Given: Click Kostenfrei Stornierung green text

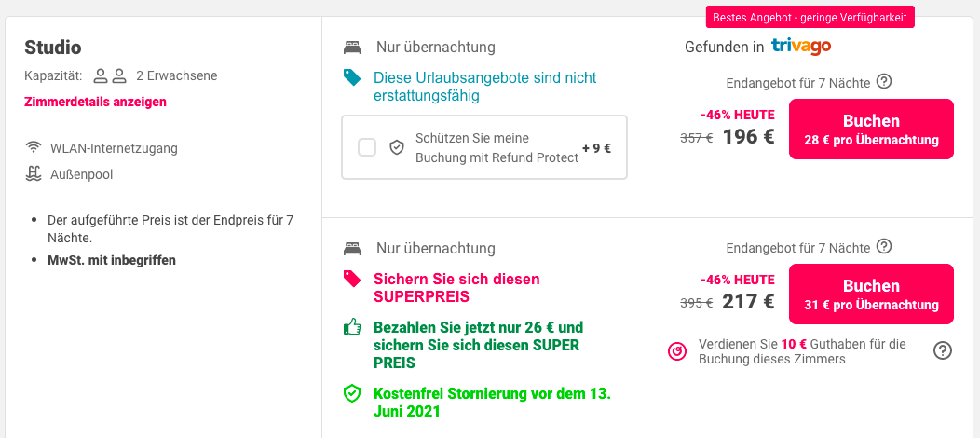Looking at the screenshot, I should click(492, 403).
